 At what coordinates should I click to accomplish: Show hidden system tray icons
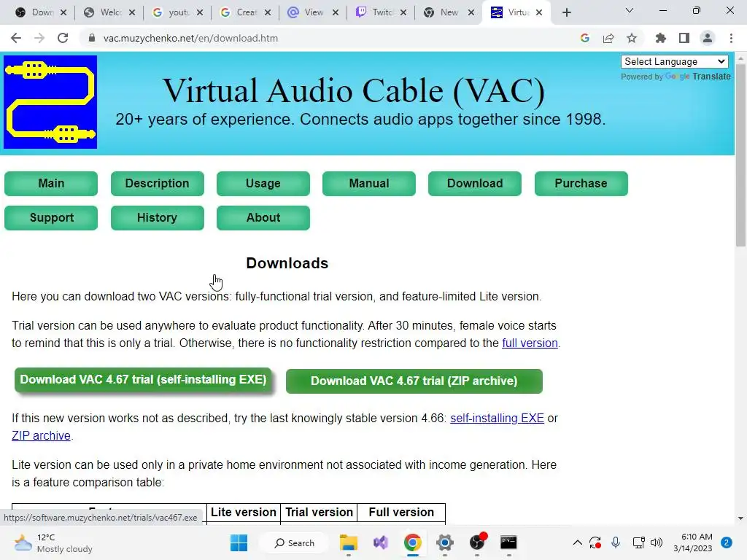pyautogui.click(x=578, y=542)
